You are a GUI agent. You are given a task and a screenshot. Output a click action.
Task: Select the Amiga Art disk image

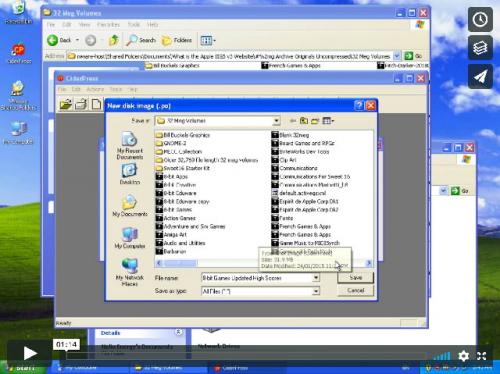(172, 235)
